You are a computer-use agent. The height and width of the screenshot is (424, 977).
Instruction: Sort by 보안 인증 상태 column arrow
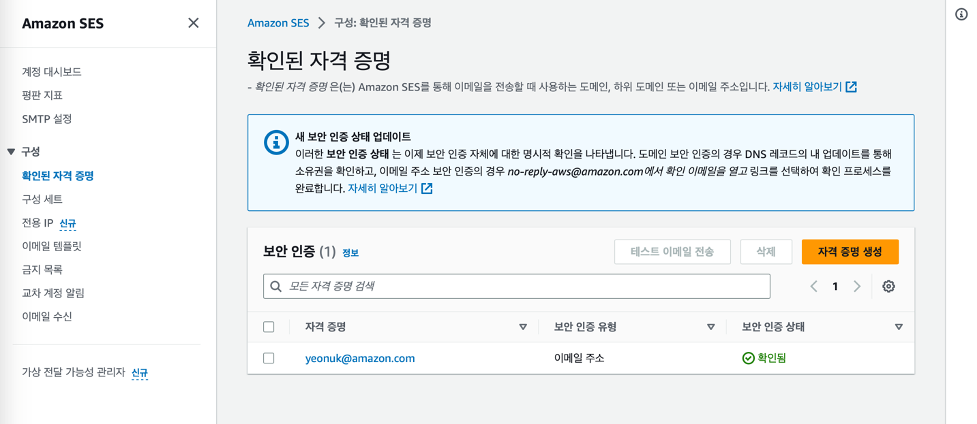pos(898,327)
